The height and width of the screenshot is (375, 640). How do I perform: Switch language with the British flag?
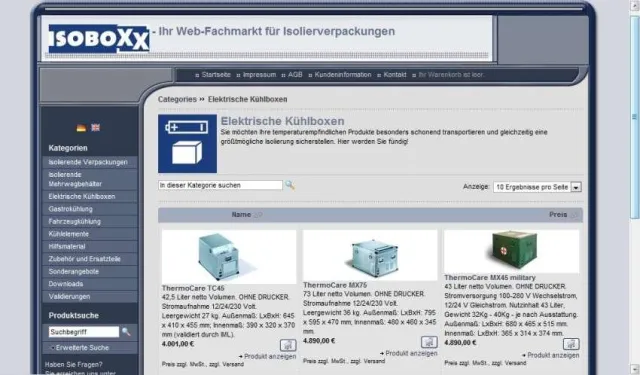[x=96, y=128]
